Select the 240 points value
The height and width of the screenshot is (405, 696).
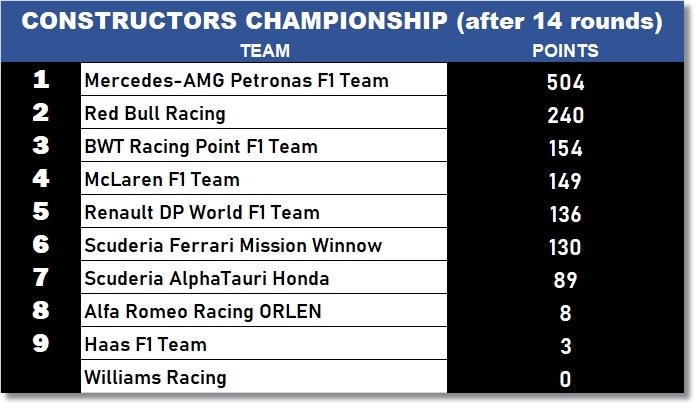tap(566, 115)
